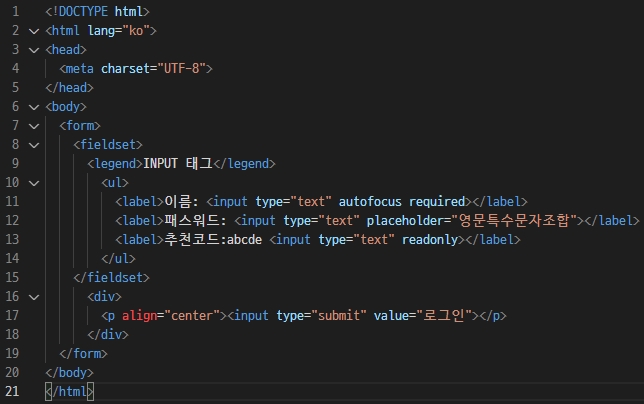
Task: Fold the fieldset block chevron on line 8
Action: click(34, 145)
